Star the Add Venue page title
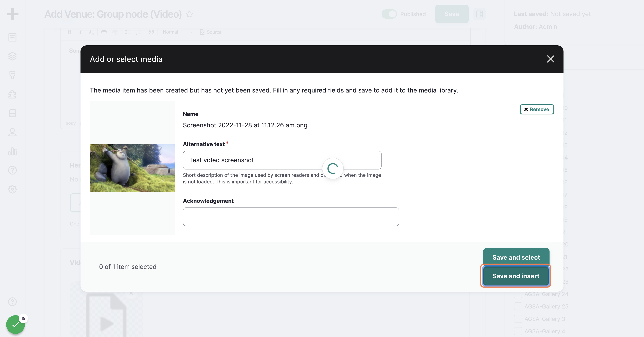 tap(189, 14)
